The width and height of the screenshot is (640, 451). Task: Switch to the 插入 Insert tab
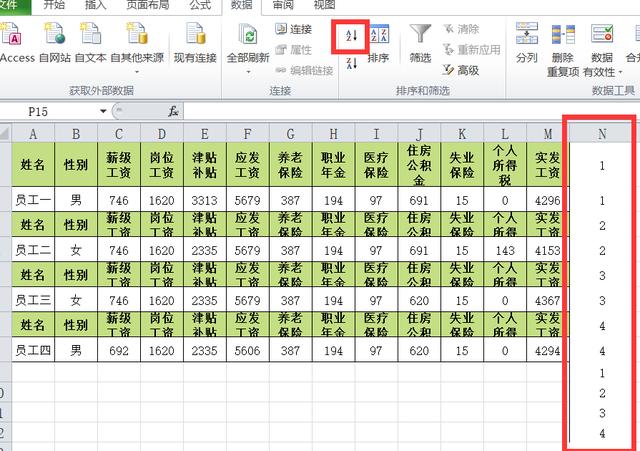coord(96,6)
